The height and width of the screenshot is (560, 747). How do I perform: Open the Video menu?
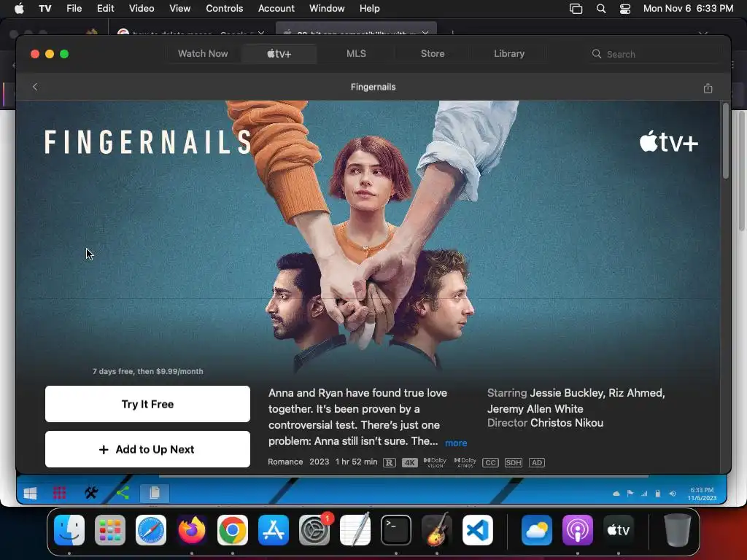[142, 9]
